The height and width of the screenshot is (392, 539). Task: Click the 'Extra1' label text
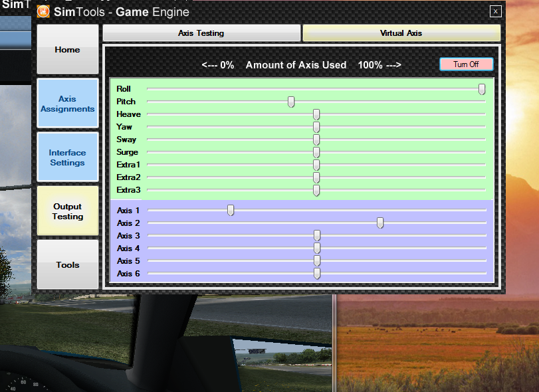[128, 165]
